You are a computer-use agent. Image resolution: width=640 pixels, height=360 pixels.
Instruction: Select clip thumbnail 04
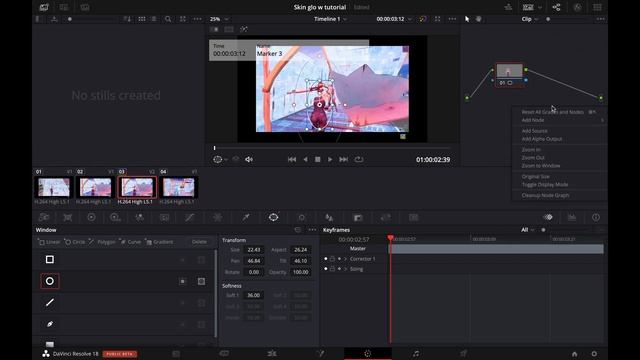[x=178, y=187]
